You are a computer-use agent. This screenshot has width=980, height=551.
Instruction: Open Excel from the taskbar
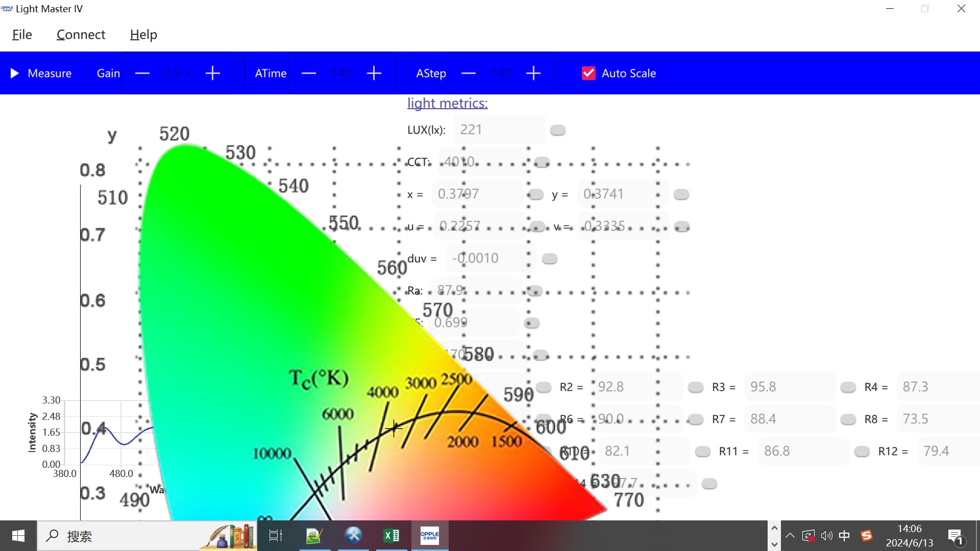391,536
